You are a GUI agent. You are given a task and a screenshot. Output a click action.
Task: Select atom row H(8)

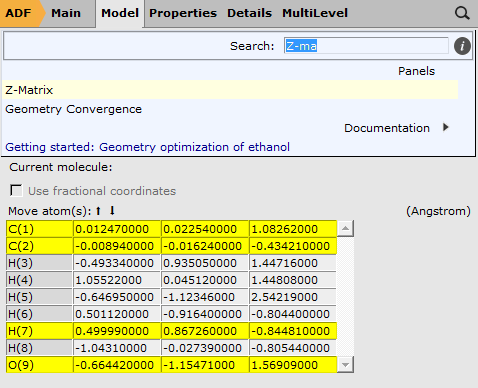[x=39, y=348]
